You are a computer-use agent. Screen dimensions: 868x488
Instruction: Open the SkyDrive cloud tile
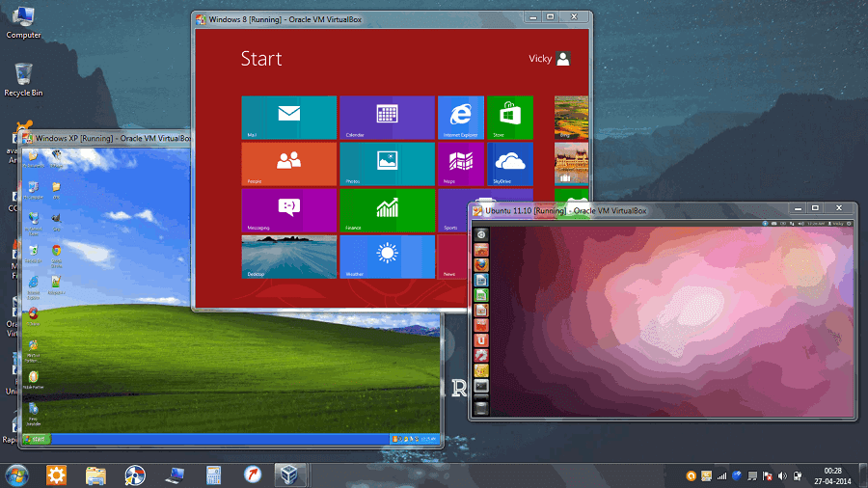point(510,164)
